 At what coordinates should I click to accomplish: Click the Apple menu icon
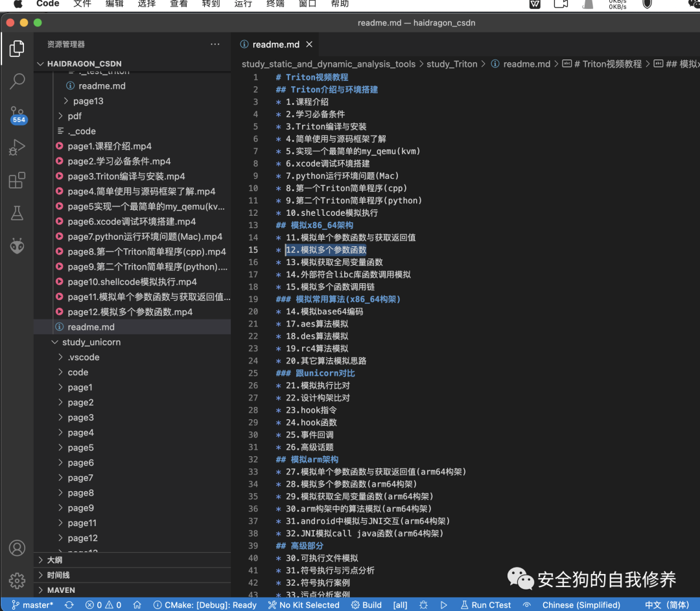click(18, 4)
